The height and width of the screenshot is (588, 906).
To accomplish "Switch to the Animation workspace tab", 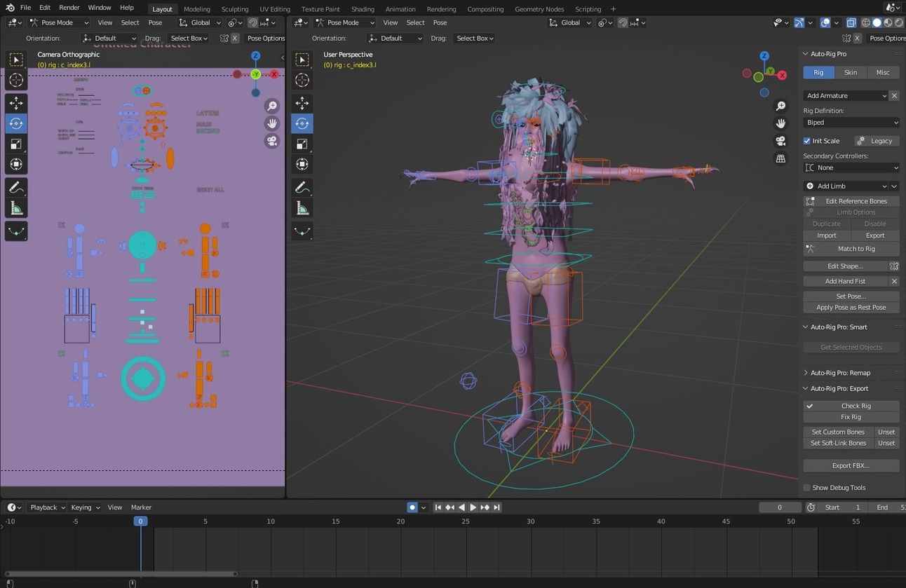I will point(400,9).
